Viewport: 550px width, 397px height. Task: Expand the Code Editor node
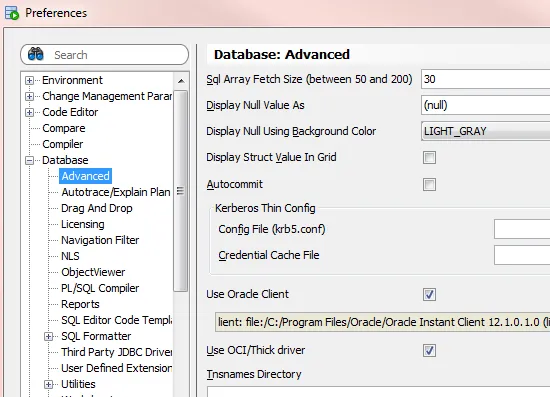pos(29,113)
